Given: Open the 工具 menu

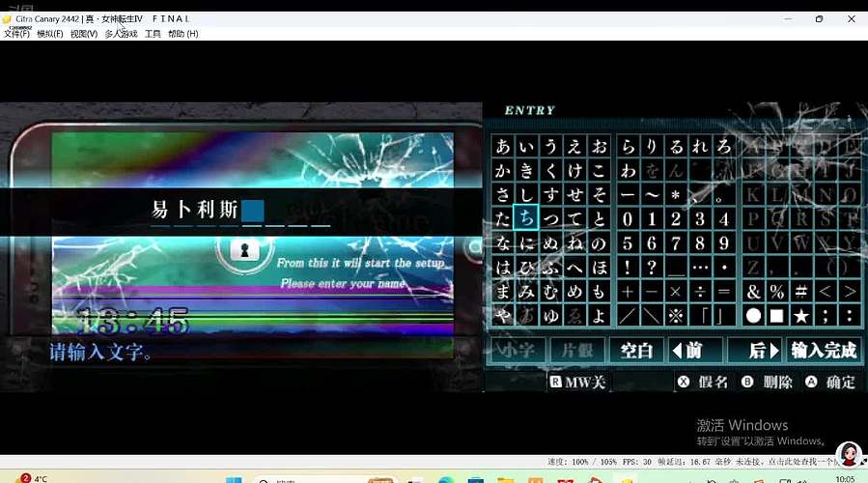Looking at the screenshot, I should 153,34.
